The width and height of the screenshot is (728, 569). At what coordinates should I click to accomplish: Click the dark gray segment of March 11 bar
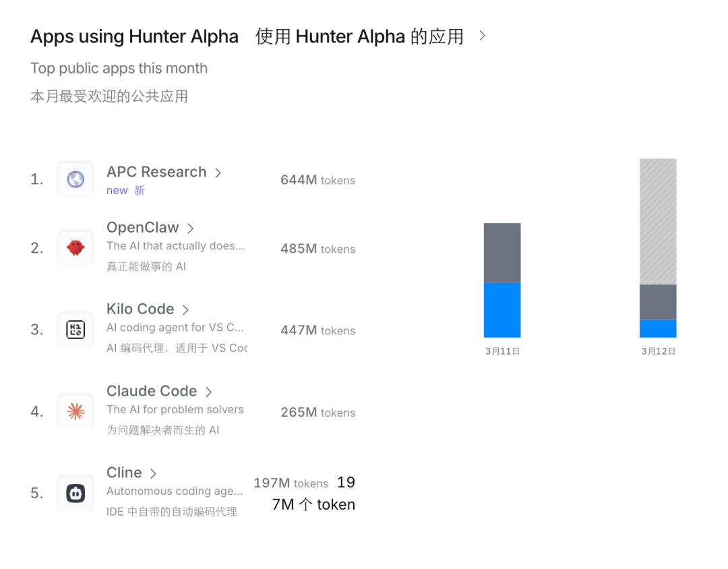pyautogui.click(x=502, y=253)
